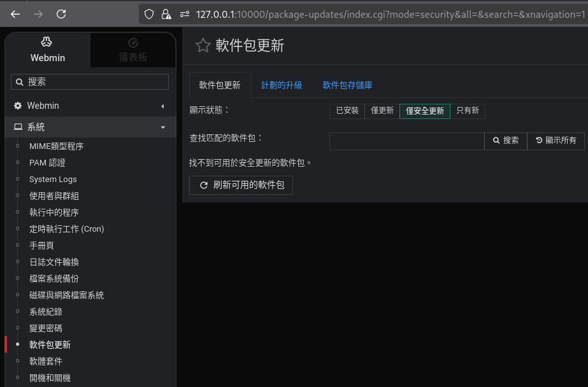
Task: Switch to the 軟件包存儲庫 tab
Action: point(347,85)
